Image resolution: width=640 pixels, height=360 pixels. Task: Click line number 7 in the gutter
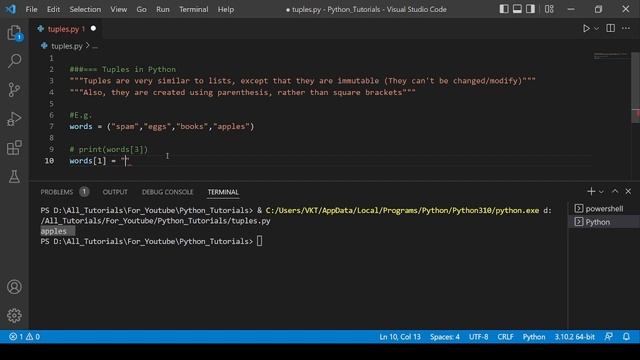pos(51,126)
